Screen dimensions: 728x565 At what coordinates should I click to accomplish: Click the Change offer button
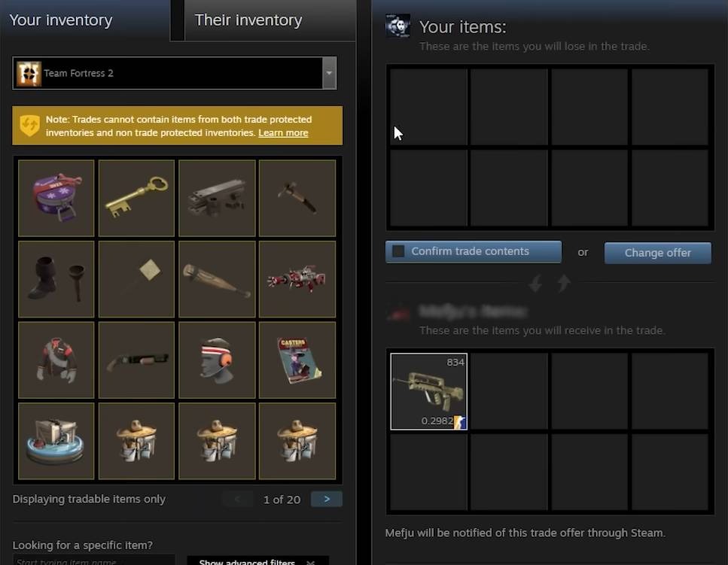point(657,253)
